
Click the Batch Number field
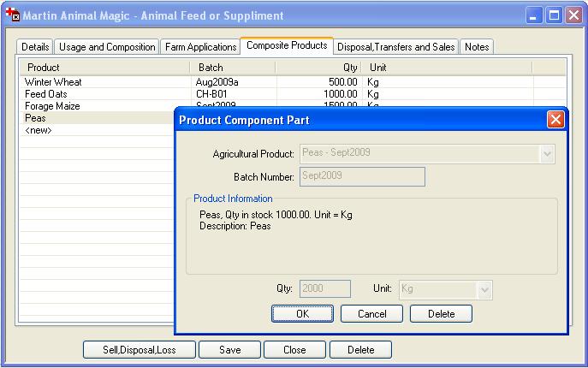[361, 176]
